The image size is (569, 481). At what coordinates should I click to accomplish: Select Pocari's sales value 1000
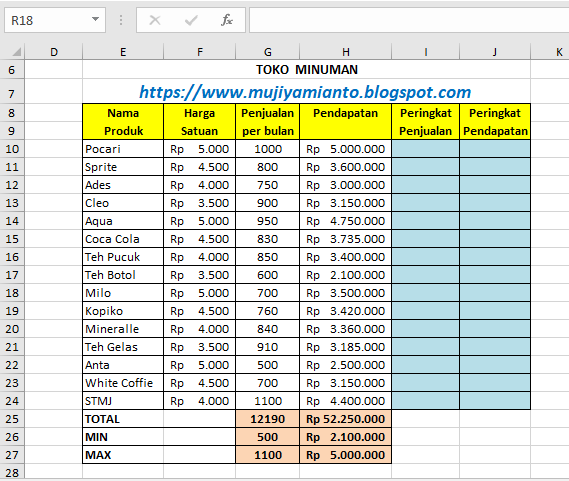267,149
